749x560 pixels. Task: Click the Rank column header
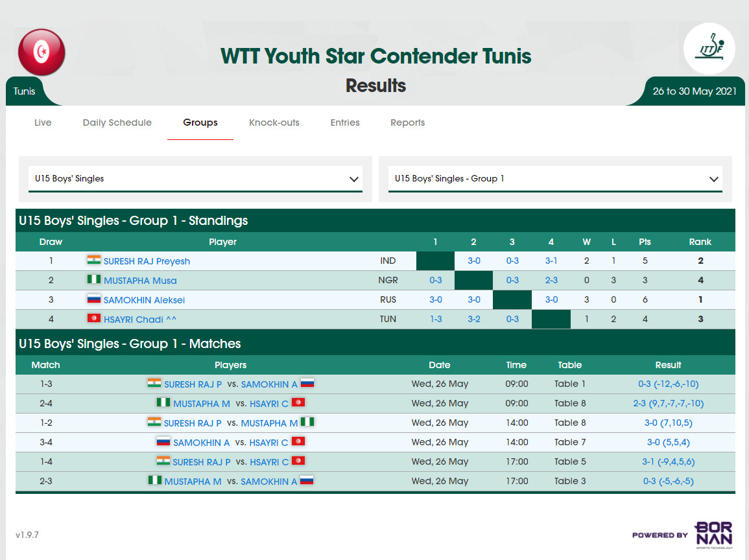[700, 242]
